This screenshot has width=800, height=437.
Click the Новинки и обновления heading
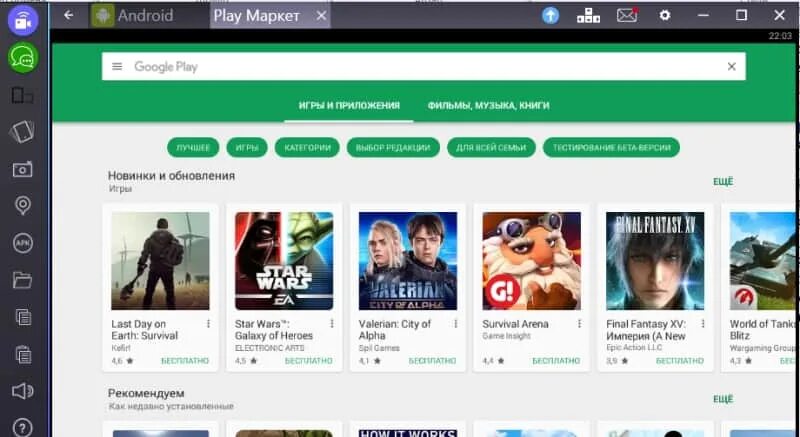click(x=171, y=176)
